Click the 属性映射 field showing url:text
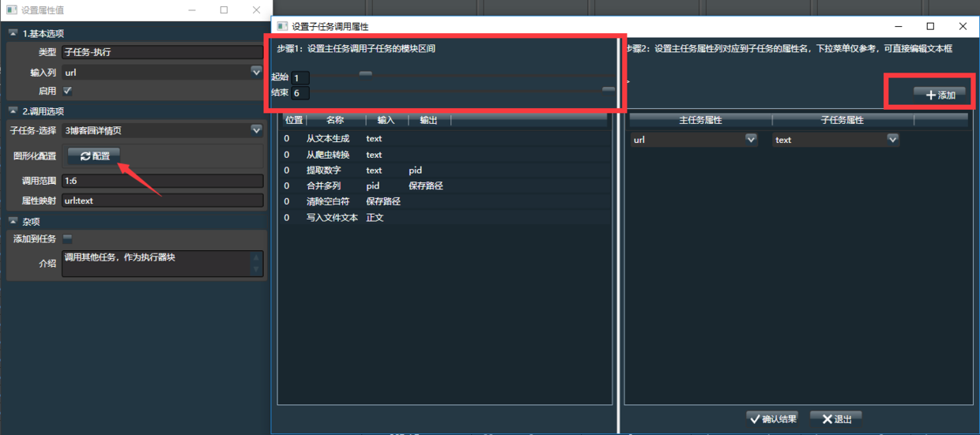 [x=162, y=201]
